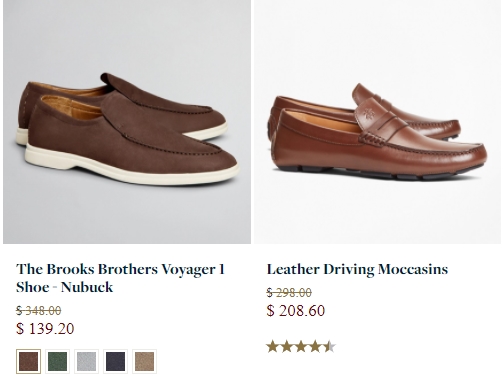The height and width of the screenshot is (378, 503).
Task: Click the $139.20 sale price
Action: click(45, 329)
